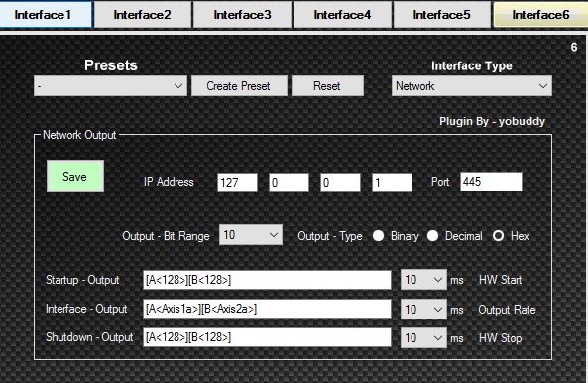588x383 pixels.
Task: Open the HW Stop ms dropdown
Action: [x=423, y=338]
